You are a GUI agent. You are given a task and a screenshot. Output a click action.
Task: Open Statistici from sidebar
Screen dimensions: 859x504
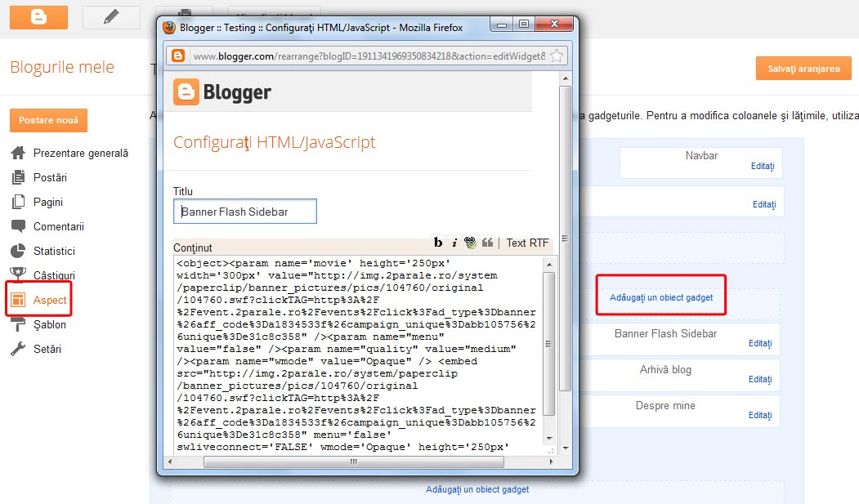pyautogui.click(x=54, y=251)
